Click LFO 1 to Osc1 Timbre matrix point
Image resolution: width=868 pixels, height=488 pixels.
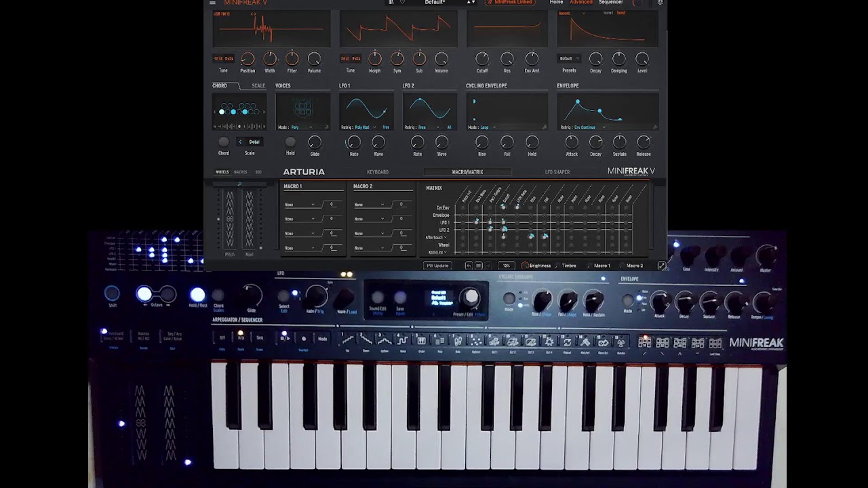[x=490, y=222]
